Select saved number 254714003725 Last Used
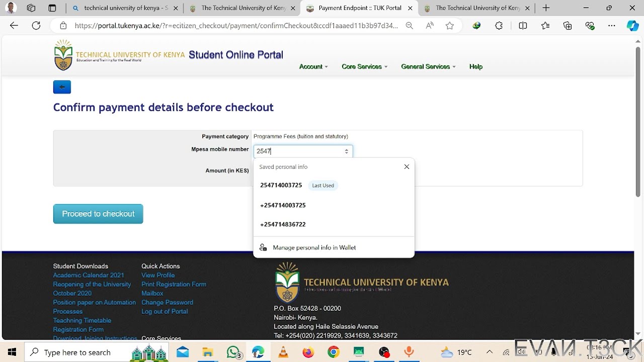644x362 pixels. pyautogui.click(x=334, y=186)
